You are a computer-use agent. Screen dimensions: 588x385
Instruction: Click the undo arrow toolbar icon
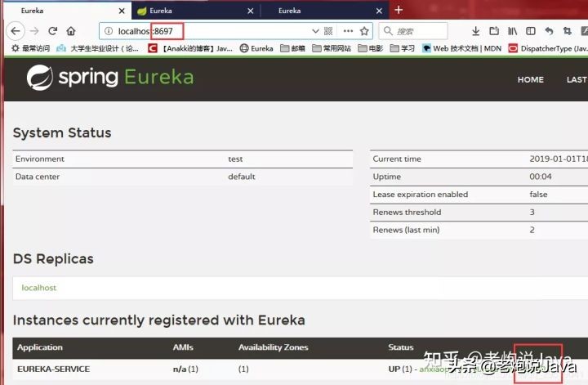click(549, 31)
